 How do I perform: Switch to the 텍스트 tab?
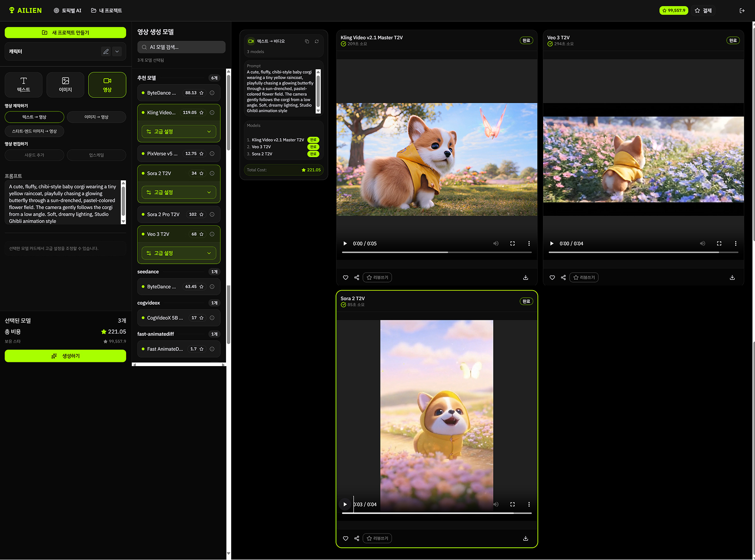click(x=24, y=85)
